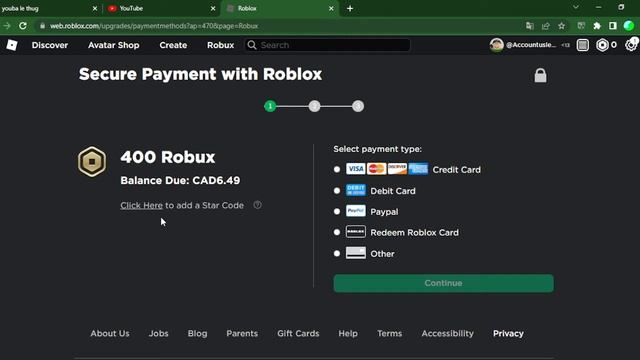Click the Other payment card icon

click(356, 253)
